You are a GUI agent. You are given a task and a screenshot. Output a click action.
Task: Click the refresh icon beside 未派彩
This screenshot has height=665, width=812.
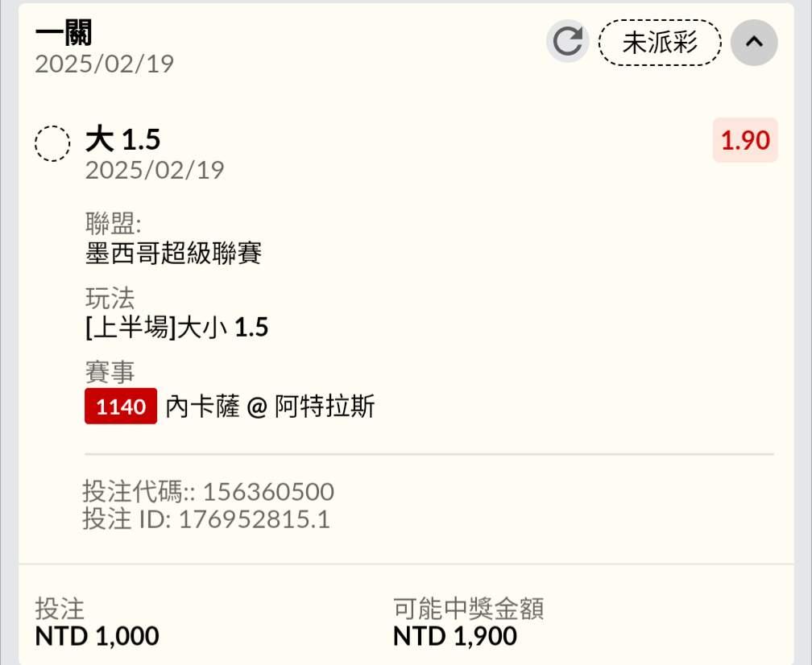tap(568, 42)
